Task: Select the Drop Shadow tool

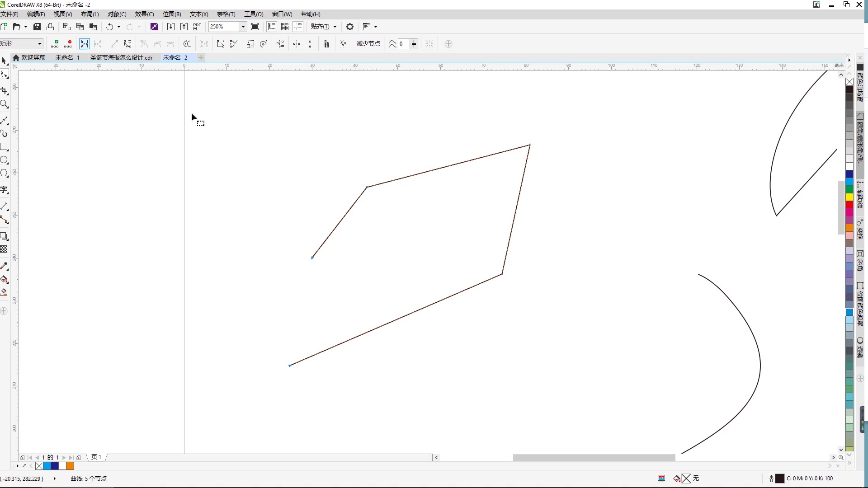Action: point(4,236)
